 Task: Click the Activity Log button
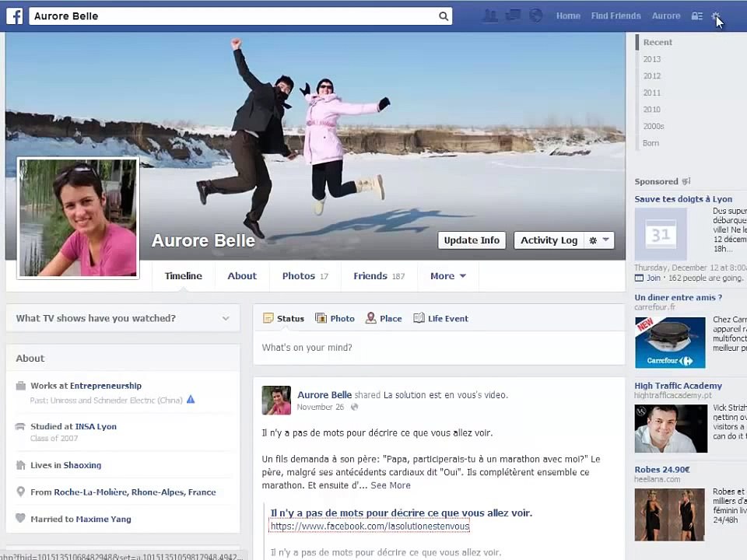point(549,240)
